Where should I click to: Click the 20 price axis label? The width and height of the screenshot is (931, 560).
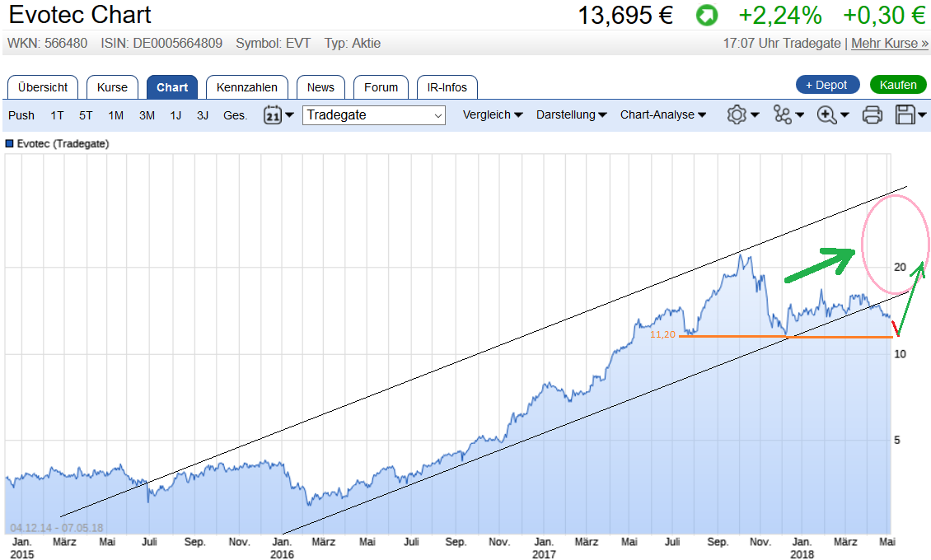pos(901,267)
